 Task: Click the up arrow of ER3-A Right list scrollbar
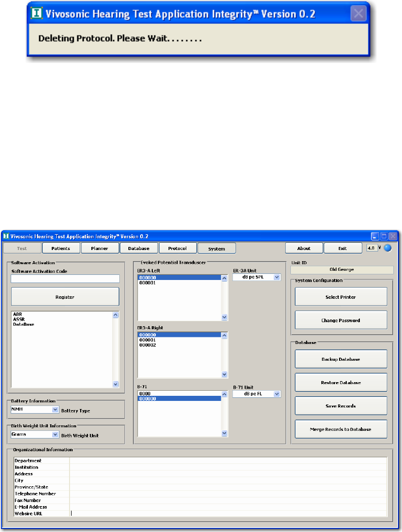coord(224,335)
